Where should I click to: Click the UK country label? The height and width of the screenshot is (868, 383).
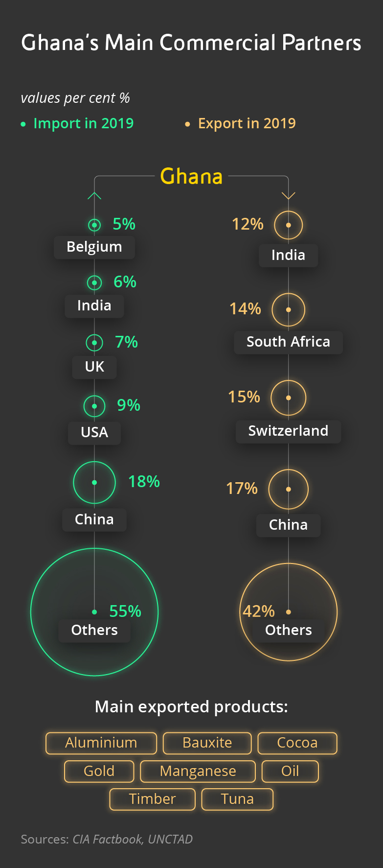94,367
